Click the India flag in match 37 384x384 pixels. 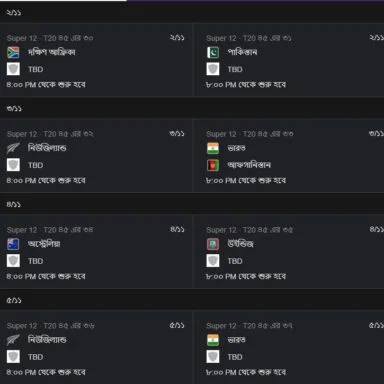pos(213,340)
